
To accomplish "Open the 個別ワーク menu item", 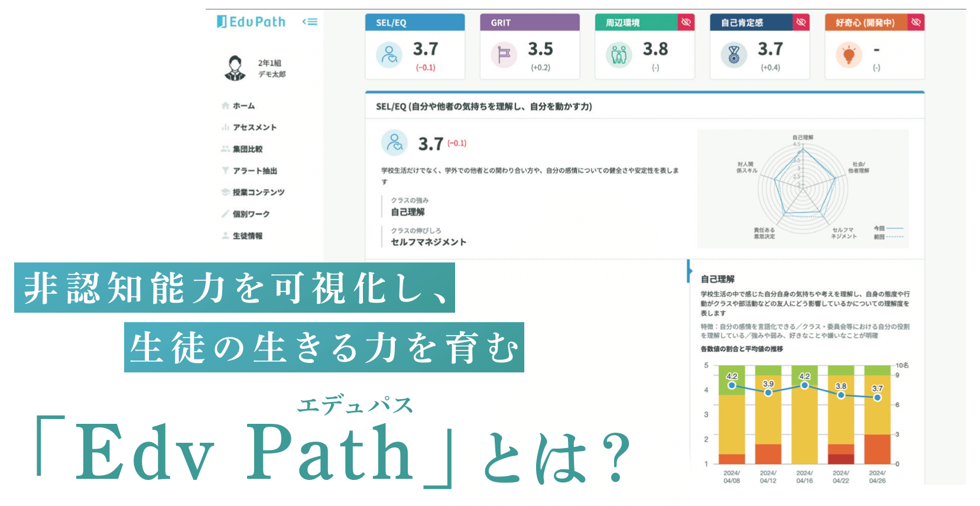I will click(x=251, y=214).
